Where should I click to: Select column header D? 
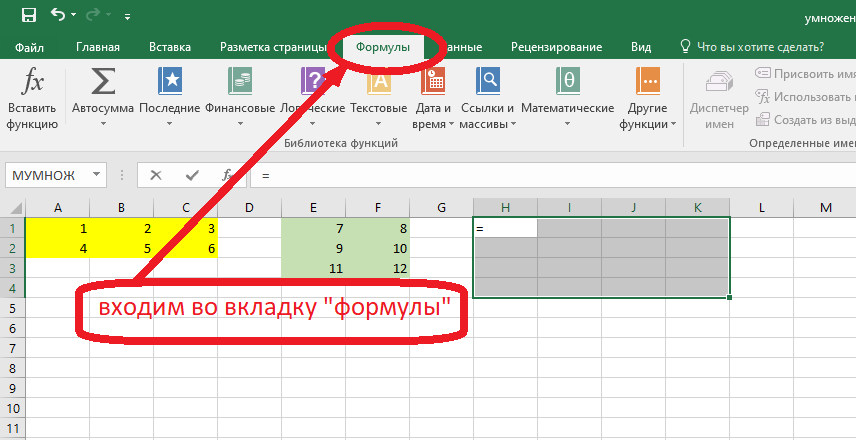pos(249,207)
